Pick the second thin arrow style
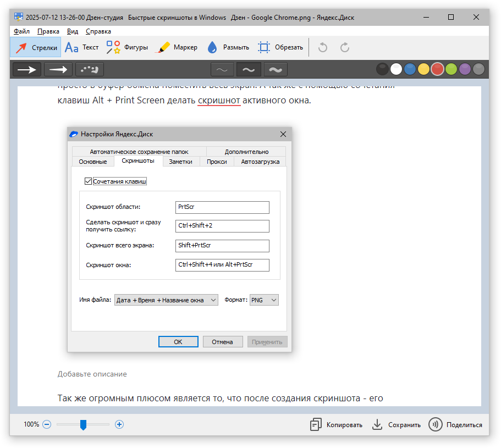 [58, 69]
